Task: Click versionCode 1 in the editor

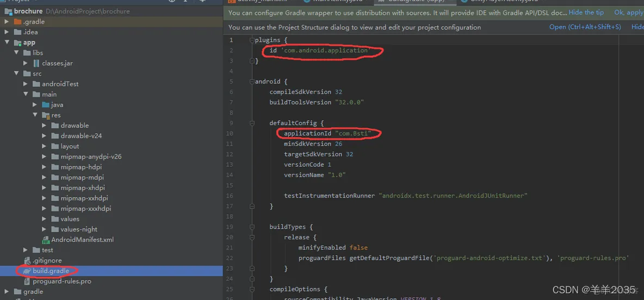Action: pos(308,165)
